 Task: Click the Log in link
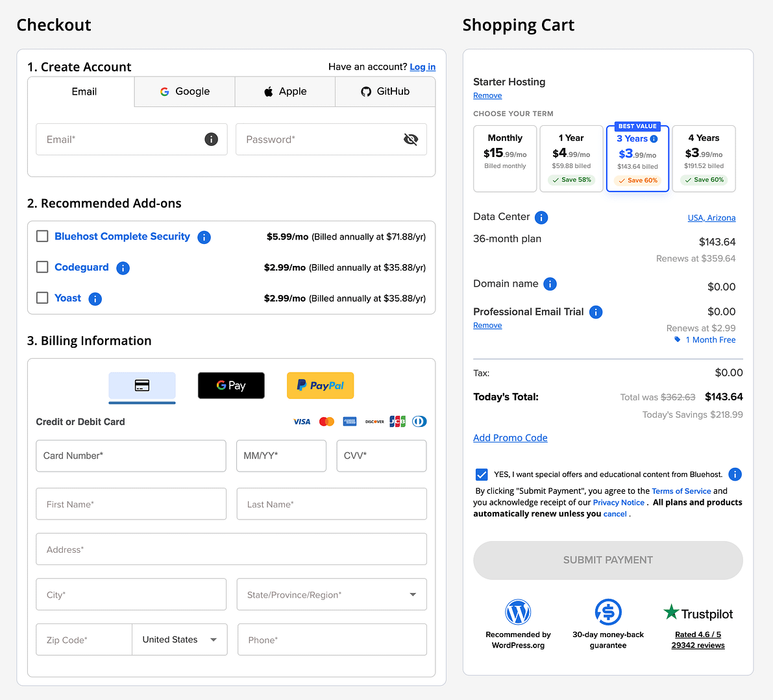click(x=423, y=67)
